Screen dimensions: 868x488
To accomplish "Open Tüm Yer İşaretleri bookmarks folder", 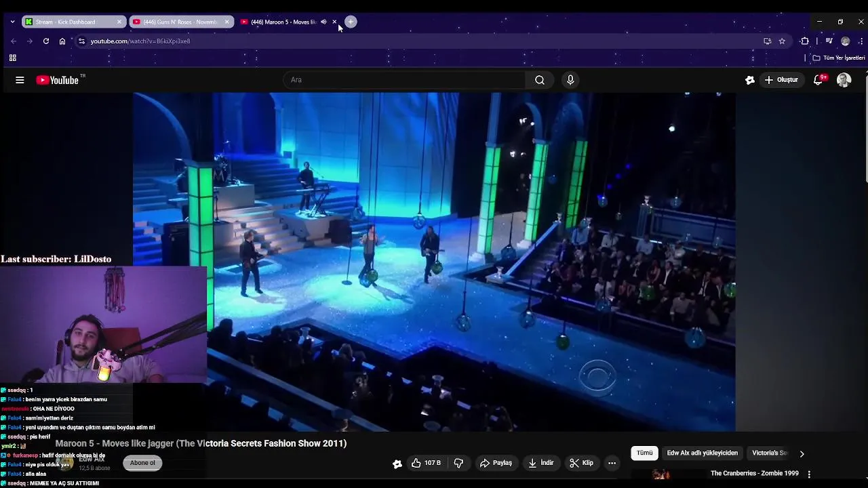I will pyautogui.click(x=839, y=58).
